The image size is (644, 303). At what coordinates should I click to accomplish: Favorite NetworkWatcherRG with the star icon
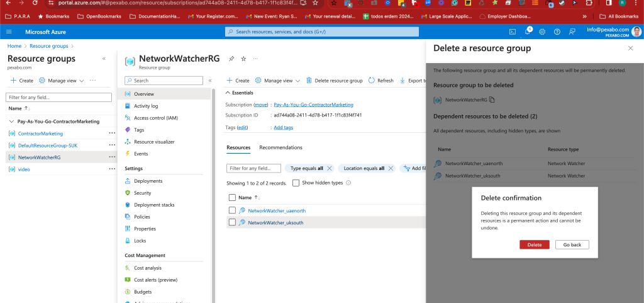(243, 59)
